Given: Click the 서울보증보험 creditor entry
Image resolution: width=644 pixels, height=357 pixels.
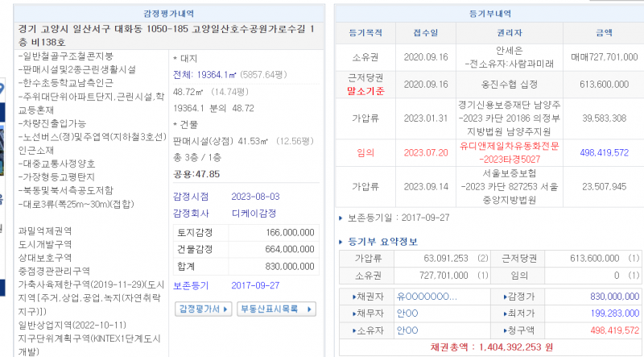Looking at the screenshot, I should coord(510,173).
